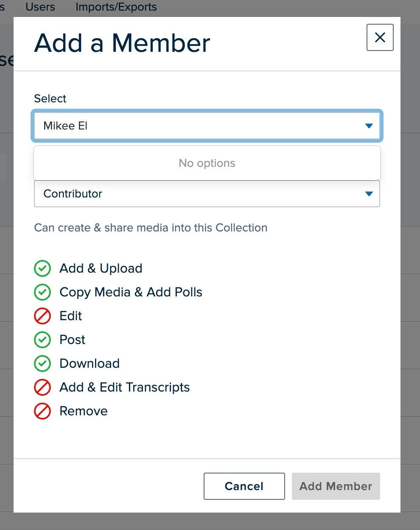
Task: Click the red prohibited icon beside Remove
Action: click(x=42, y=411)
